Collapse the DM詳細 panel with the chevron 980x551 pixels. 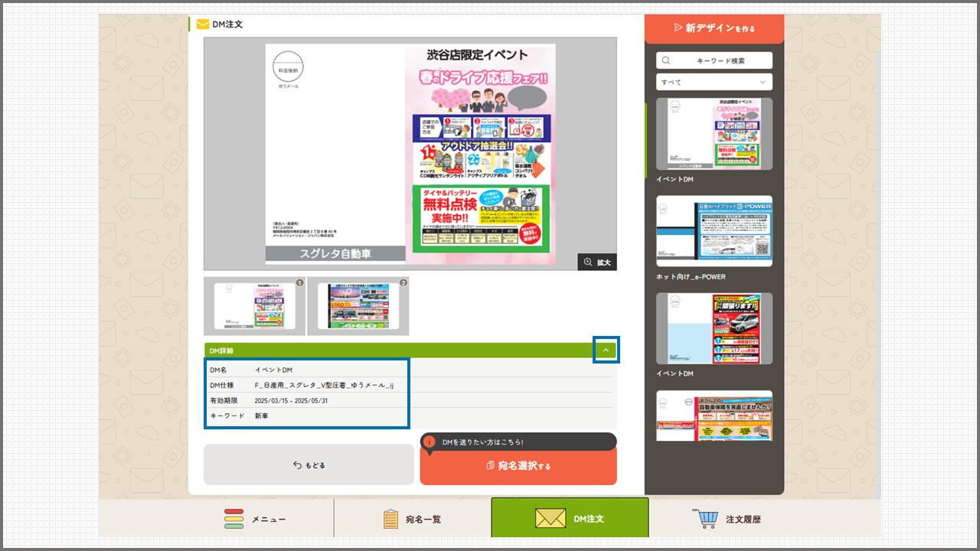[606, 350]
